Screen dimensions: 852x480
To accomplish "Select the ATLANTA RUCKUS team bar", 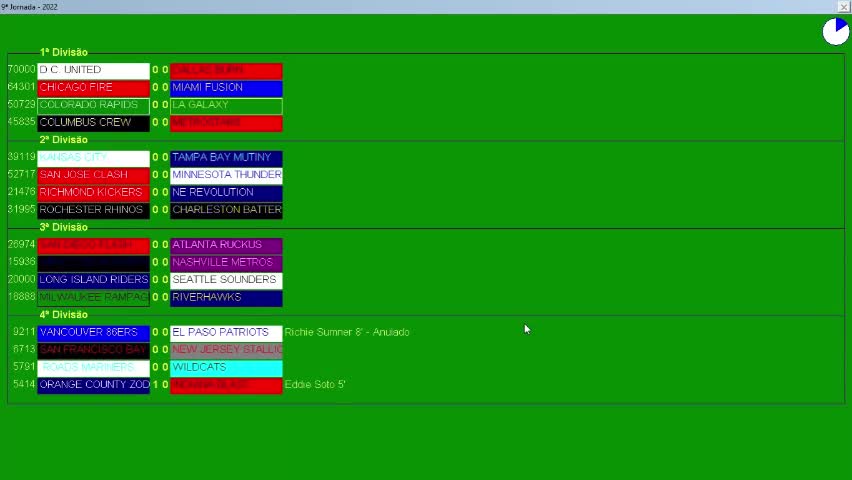I will (x=226, y=246).
